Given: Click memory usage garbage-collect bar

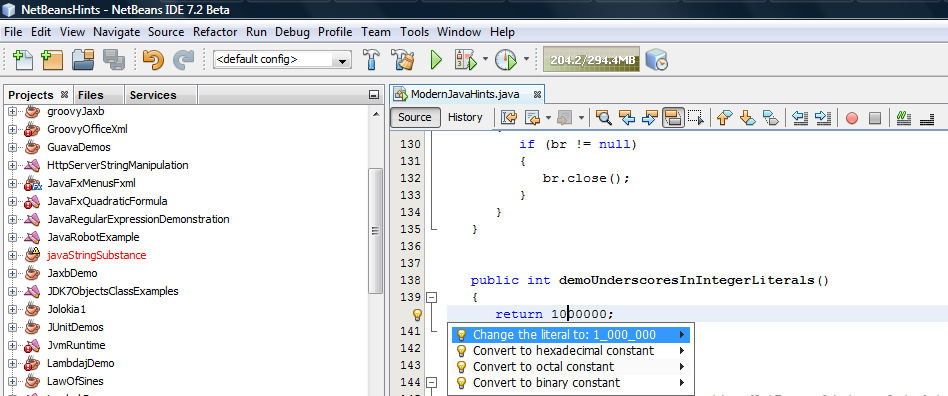Looking at the screenshot, I should click(x=591, y=60).
